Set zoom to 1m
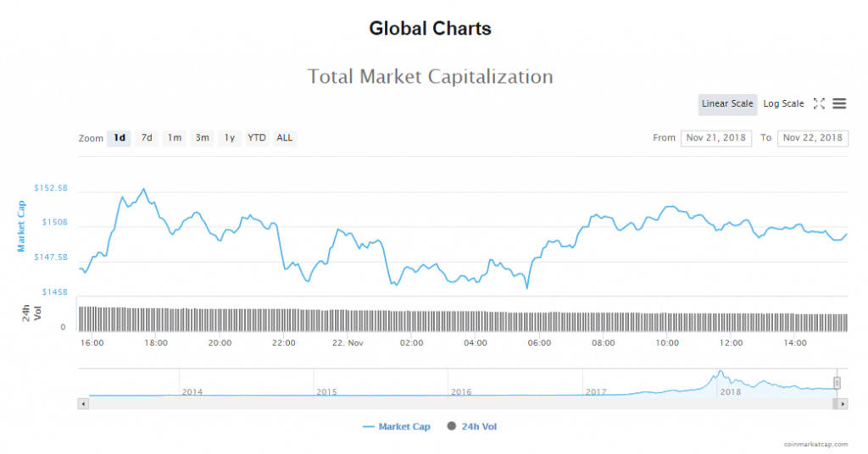Image resolution: width=868 pixels, height=454 pixels. [x=174, y=138]
